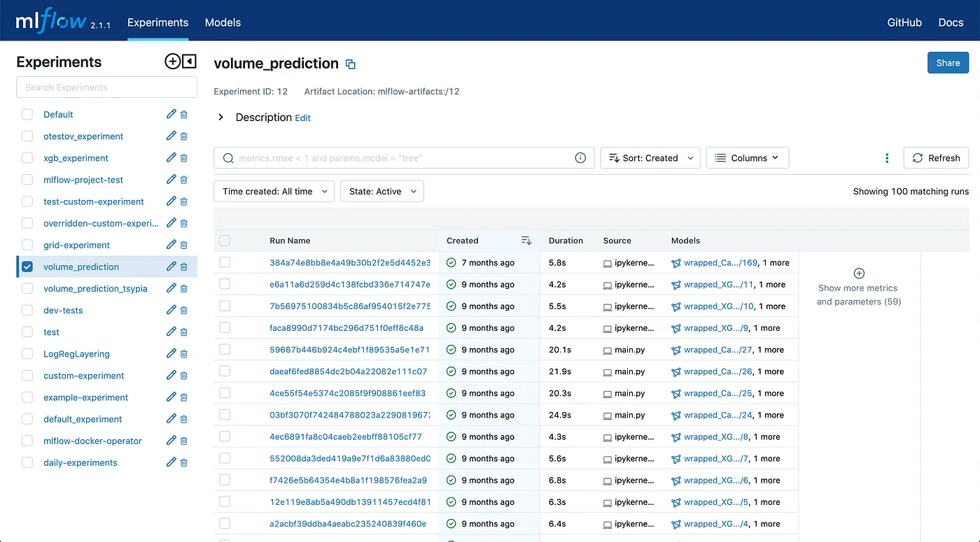Focus the Search Experiments input field
The image size is (980, 542).
point(106,87)
